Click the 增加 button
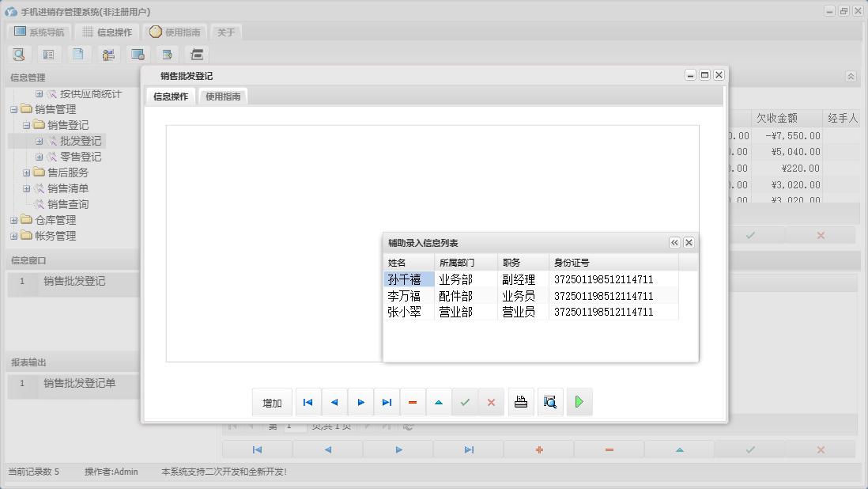Screen dimensions: 868x489 [272, 403]
